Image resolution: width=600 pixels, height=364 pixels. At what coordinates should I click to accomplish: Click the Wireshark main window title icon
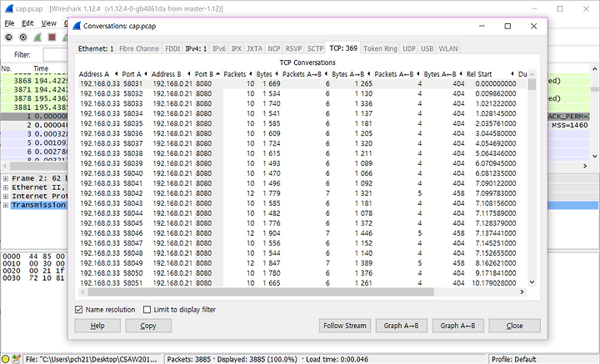[9, 8]
